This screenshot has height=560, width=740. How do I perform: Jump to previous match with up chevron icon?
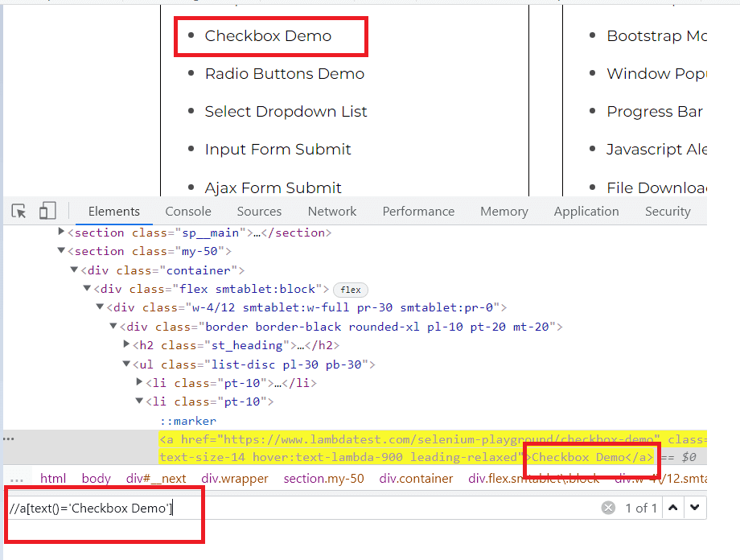pos(673,507)
